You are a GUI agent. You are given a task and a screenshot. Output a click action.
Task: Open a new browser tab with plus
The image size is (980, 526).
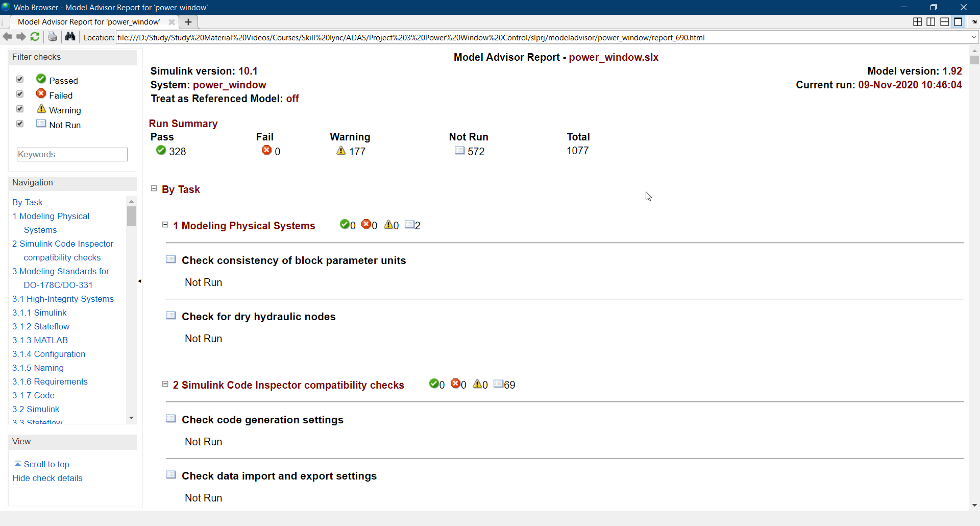point(188,22)
